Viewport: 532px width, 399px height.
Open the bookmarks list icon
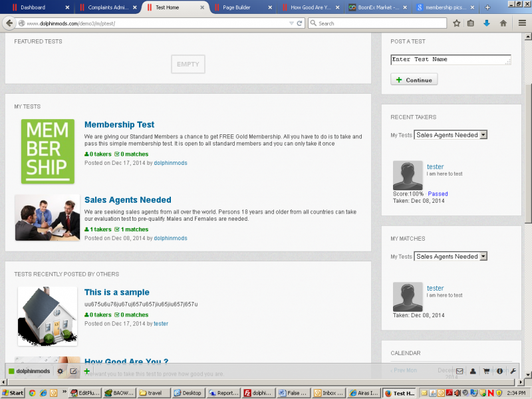pyautogui.click(x=471, y=23)
